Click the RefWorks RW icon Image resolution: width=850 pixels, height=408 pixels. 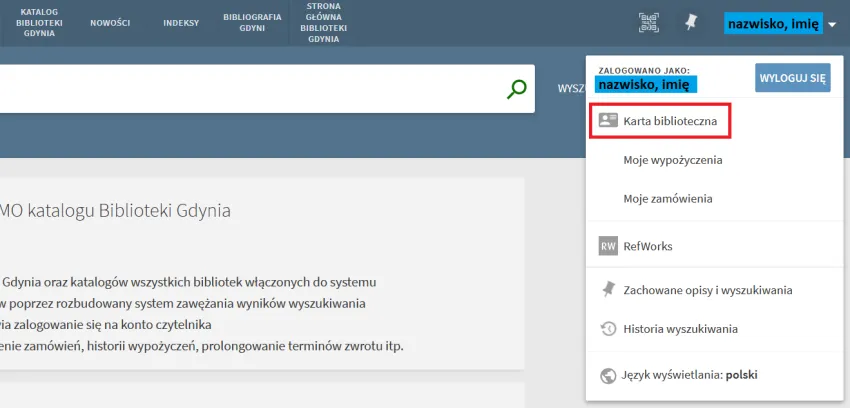click(608, 246)
